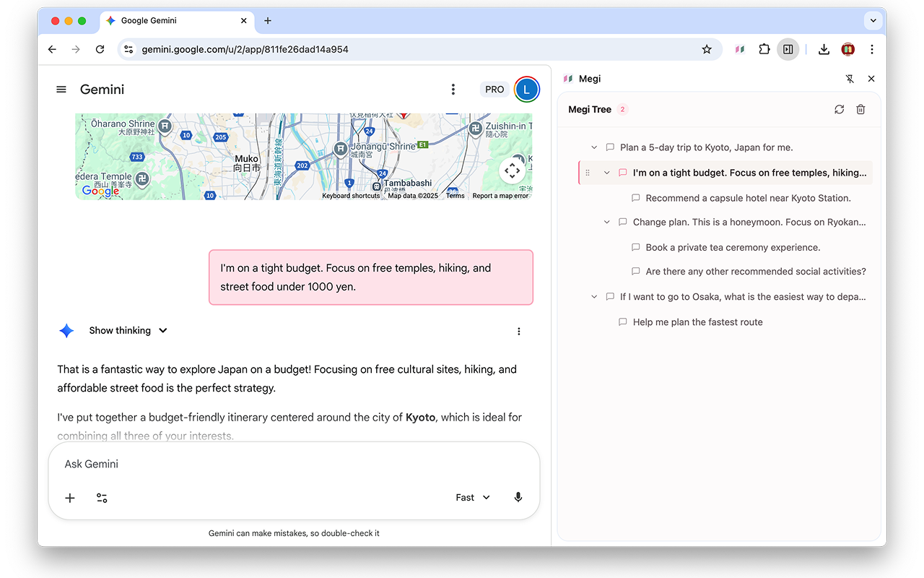Unpin the Megi side panel
Image resolution: width=924 pixels, height=578 pixels.
[x=850, y=79]
